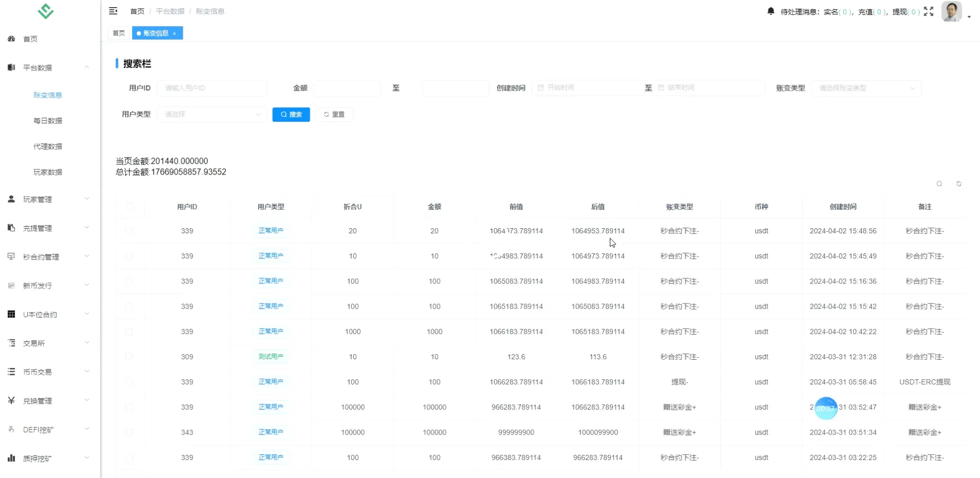Image resolution: width=980 pixels, height=478 pixels.
Task: Open the calendar icon in 开始时间 field
Action: click(x=541, y=88)
